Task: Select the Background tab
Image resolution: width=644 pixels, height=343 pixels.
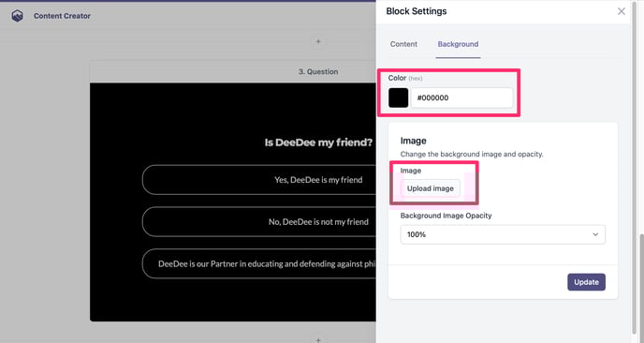Action: coord(458,44)
